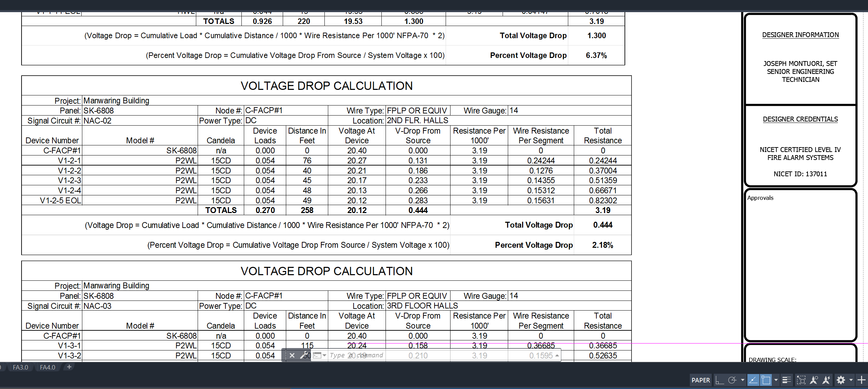Select device V1-2-3 row label

69,180
